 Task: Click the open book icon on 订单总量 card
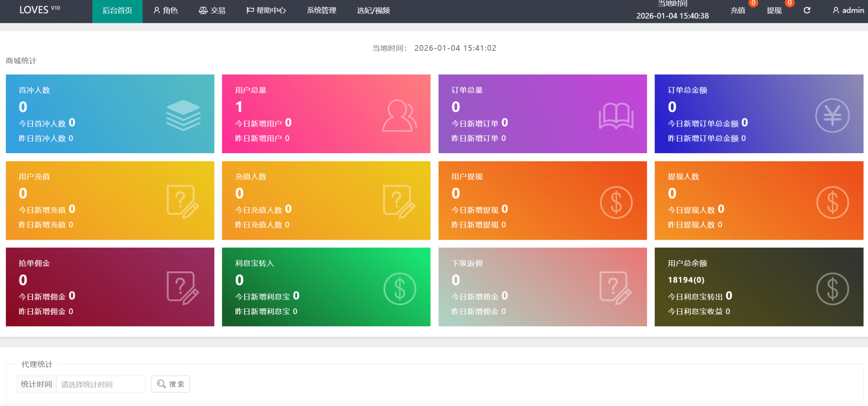point(616,116)
